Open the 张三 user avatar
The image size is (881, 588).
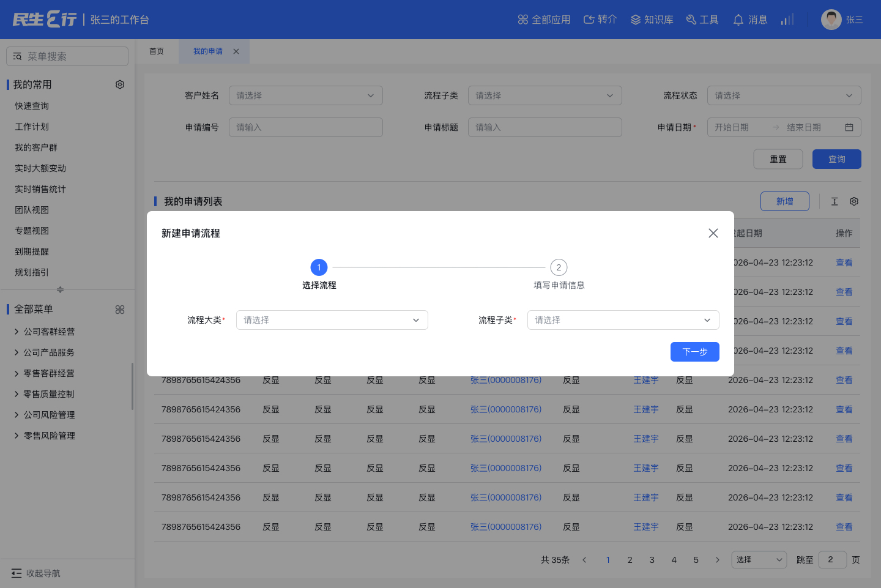[831, 20]
